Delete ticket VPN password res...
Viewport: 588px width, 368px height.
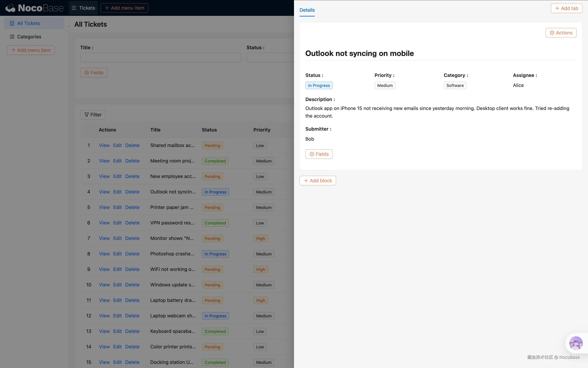(x=132, y=223)
